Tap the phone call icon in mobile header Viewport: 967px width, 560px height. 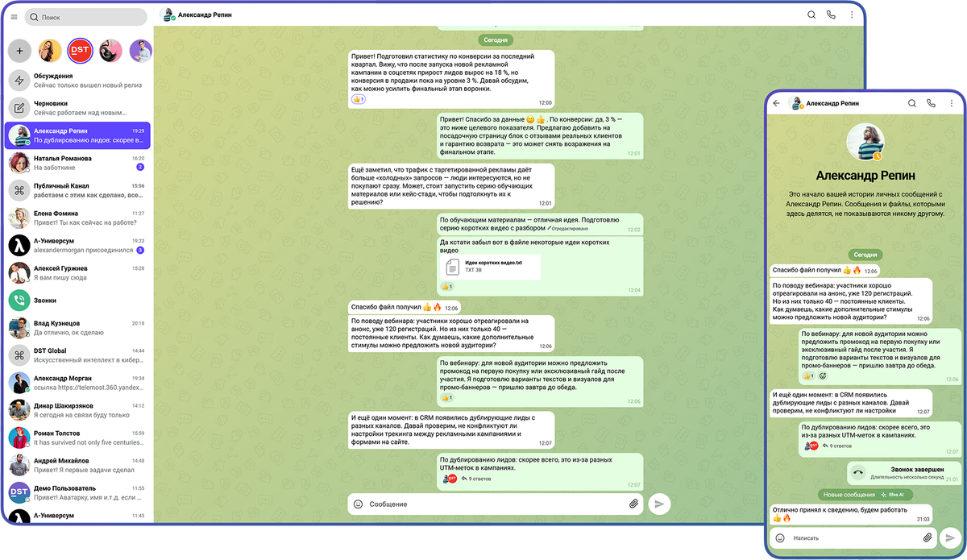[932, 103]
